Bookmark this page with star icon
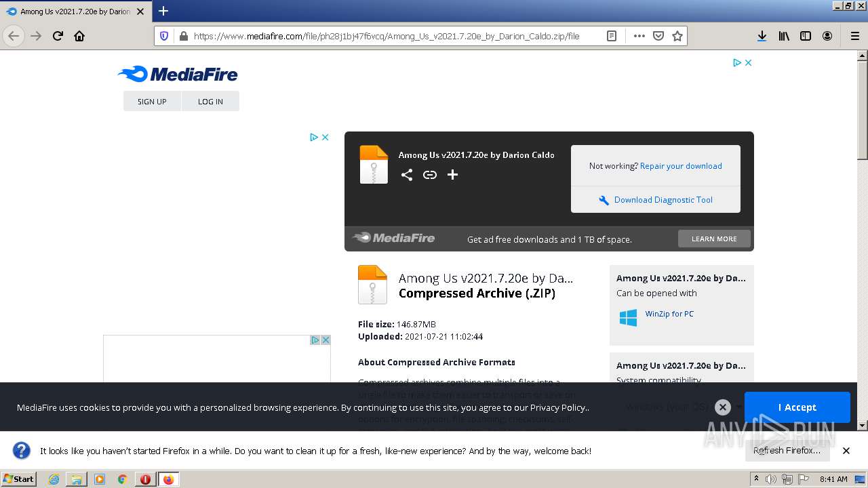The width and height of the screenshot is (868, 488). (677, 36)
